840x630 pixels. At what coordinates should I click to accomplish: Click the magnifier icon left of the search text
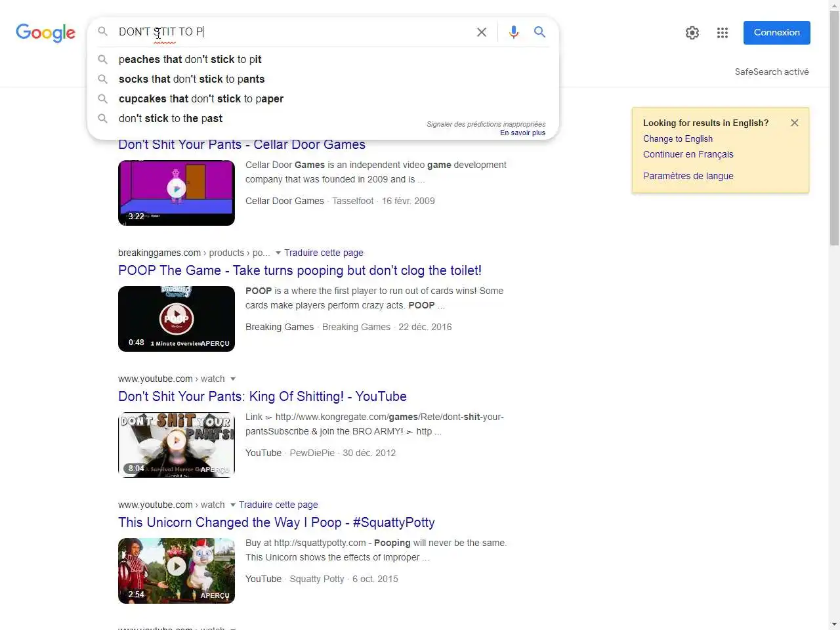point(103,31)
